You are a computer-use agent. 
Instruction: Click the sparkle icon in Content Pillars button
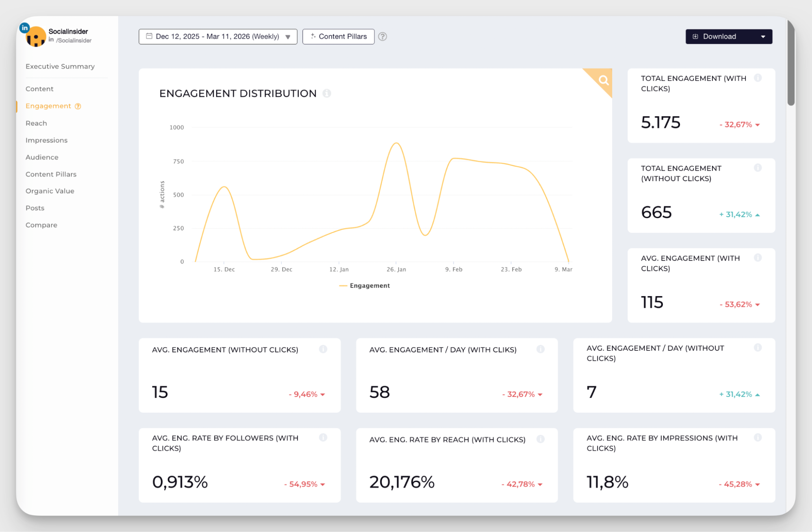pos(313,36)
